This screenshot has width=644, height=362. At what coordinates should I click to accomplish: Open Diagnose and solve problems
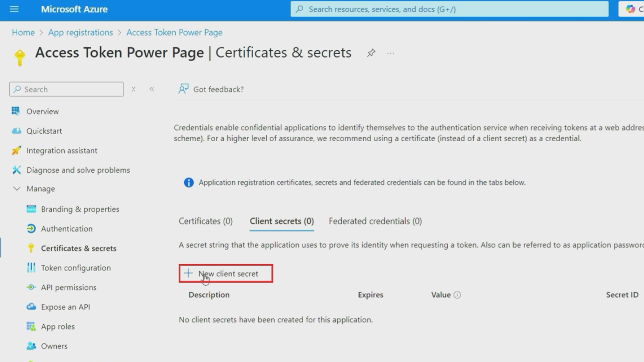[x=78, y=170]
